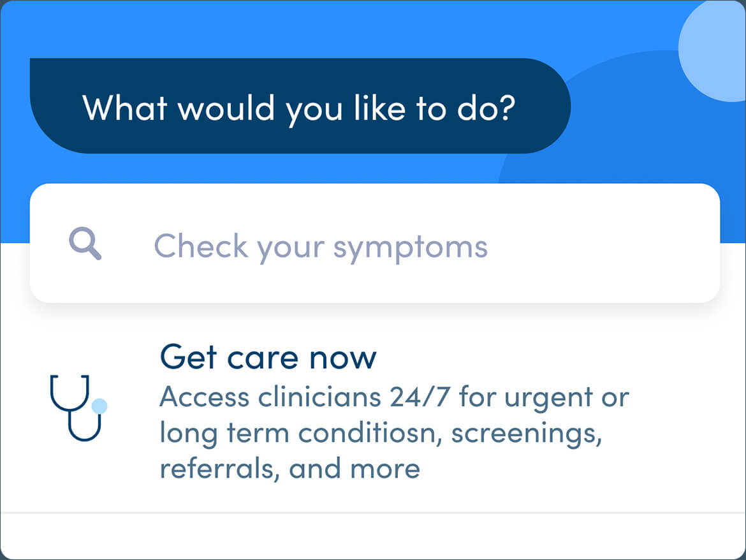Tap the light blue dot on stethoscope
Screen dimensions: 746x560
(99, 406)
